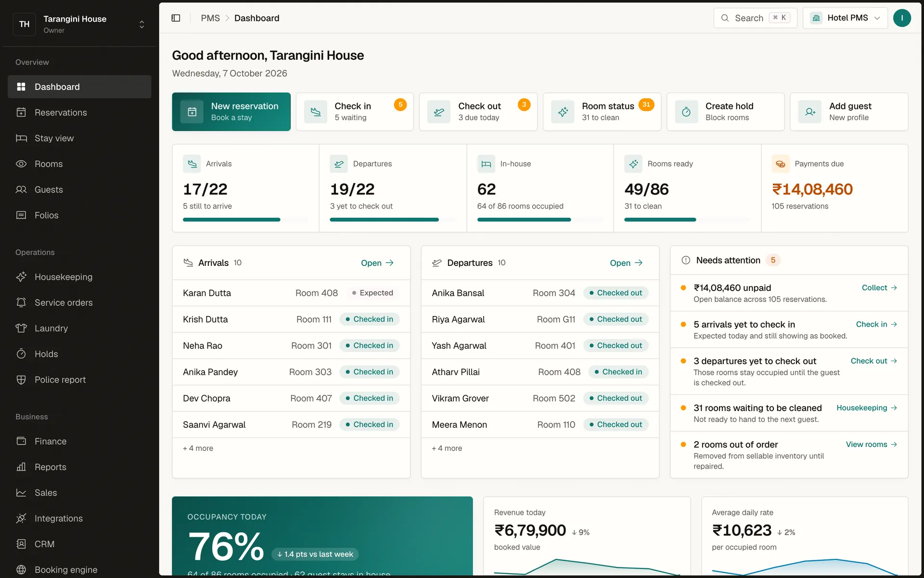Click the Guests people icon
The width and height of the screenshot is (924, 578).
21,189
